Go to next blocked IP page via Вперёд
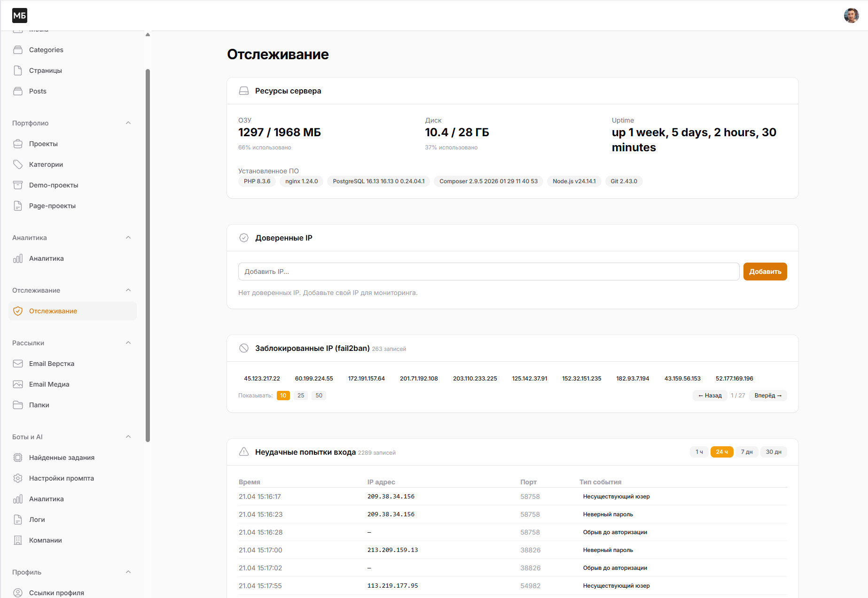The height and width of the screenshot is (598, 868). pos(767,395)
